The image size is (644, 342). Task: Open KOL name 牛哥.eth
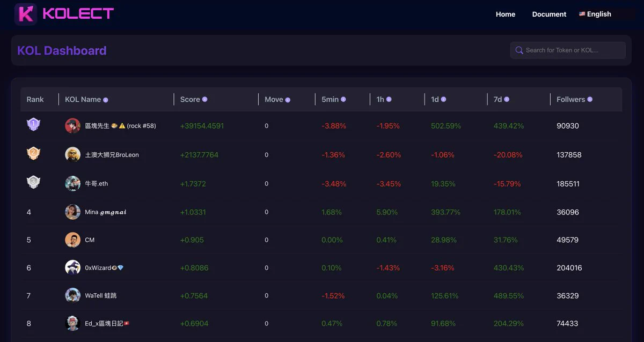pyautogui.click(x=96, y=183)
